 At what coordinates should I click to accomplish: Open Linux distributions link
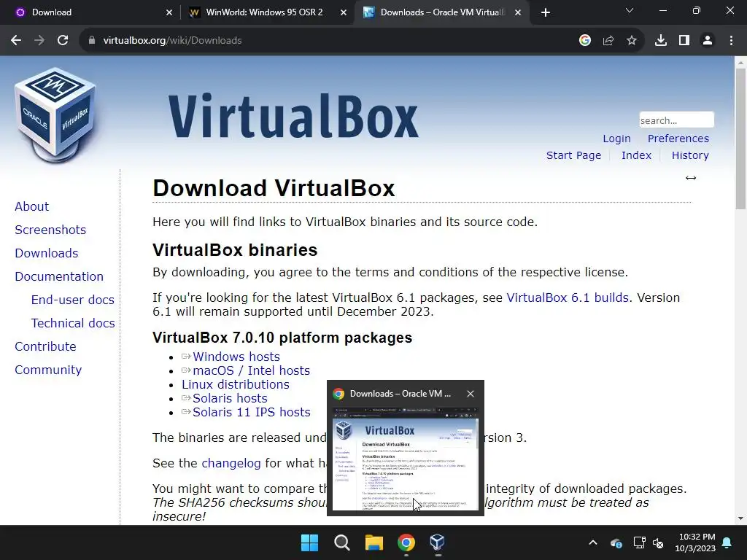[236, 384]
